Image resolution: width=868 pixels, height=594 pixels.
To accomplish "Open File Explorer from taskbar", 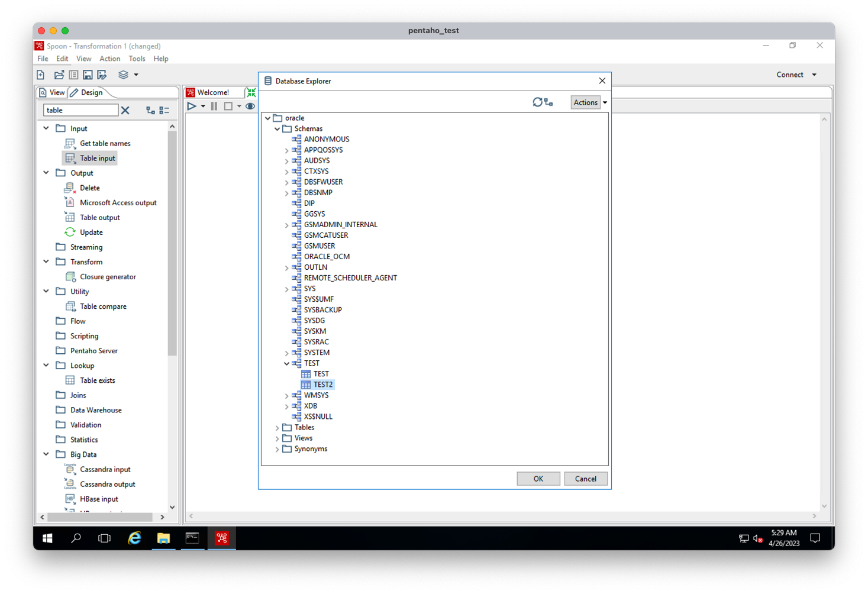I will coord(164,538).
